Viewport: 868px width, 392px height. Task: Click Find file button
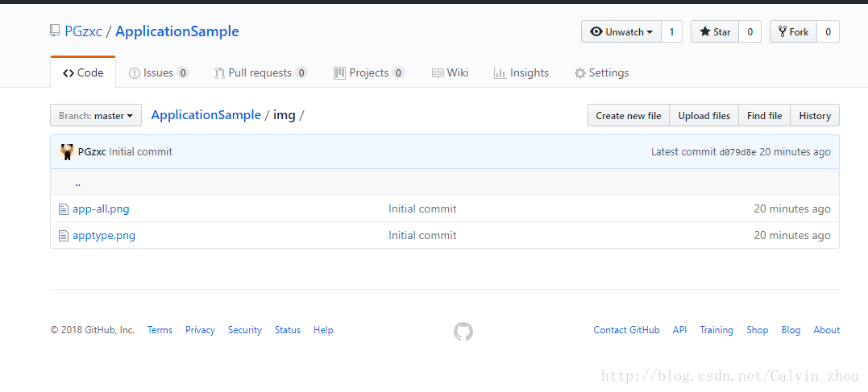pyautogui.click(x=765, y=116)
